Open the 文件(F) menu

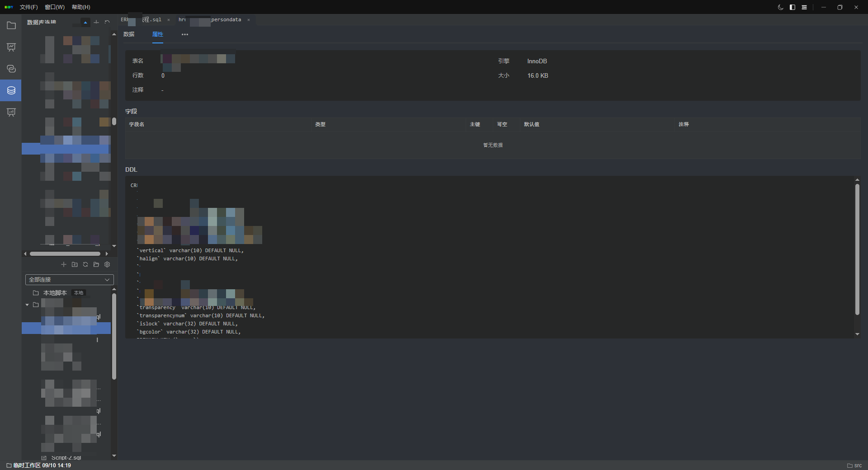click(28, 7)
